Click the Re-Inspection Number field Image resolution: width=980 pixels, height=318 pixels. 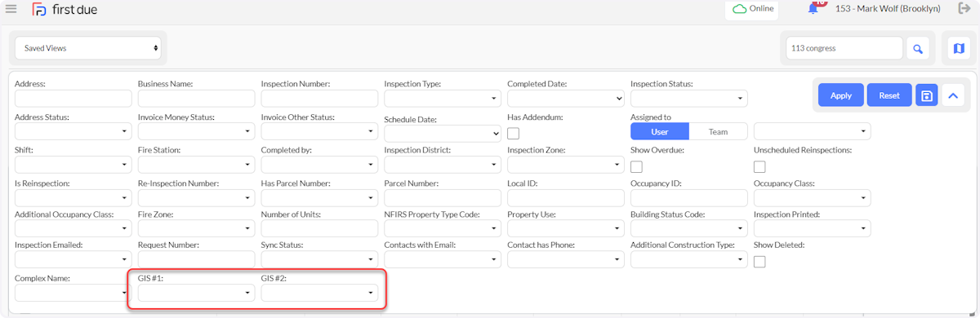pyautogui.click(x=196, y=198)
